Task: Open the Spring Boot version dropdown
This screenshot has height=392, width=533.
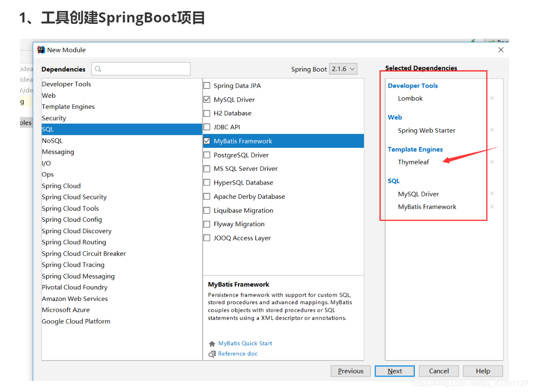Action: 343,69
